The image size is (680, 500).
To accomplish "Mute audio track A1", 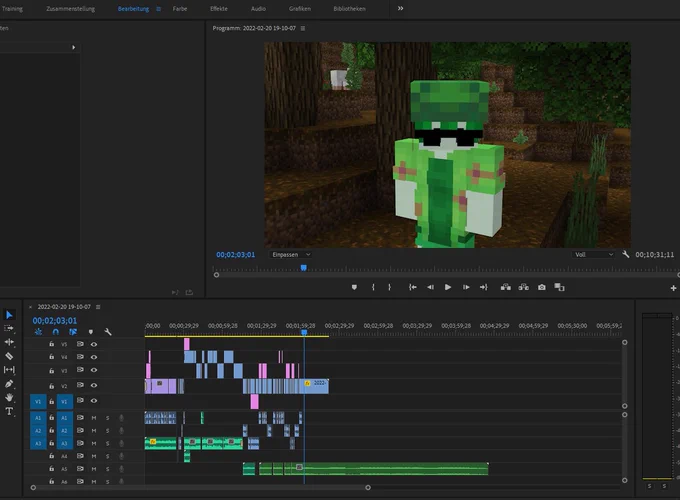I will [x=94, y=418].
